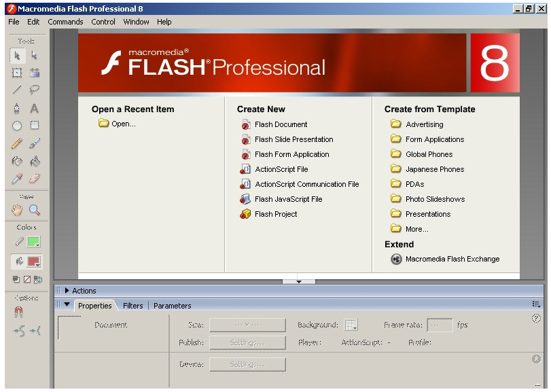
Task: Visit Macromedia Flash Exchange
Action: point(445,260)
